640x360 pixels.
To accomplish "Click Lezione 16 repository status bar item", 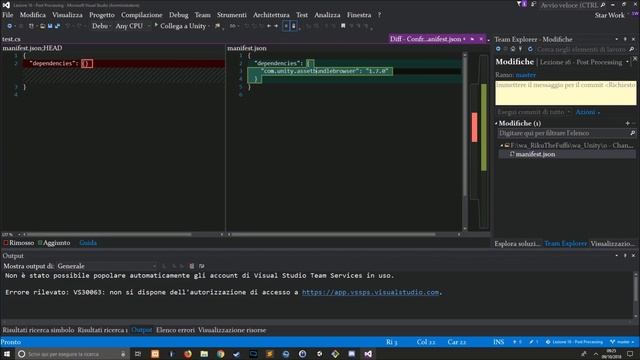I will (574, 342).
